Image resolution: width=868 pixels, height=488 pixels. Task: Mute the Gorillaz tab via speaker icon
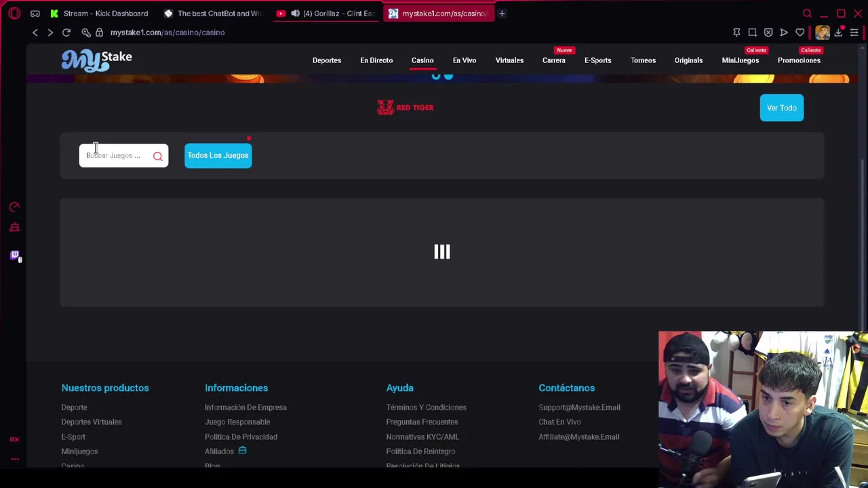pos(295,14)
